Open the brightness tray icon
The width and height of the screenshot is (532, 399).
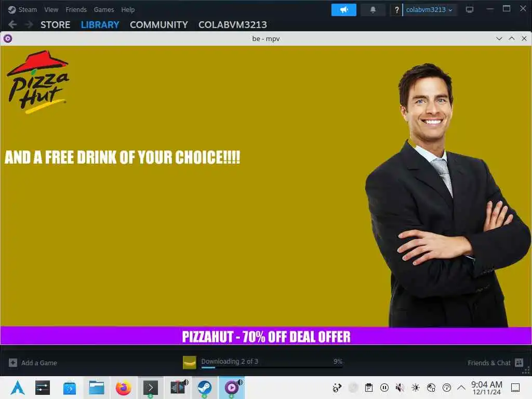point(416,388)
